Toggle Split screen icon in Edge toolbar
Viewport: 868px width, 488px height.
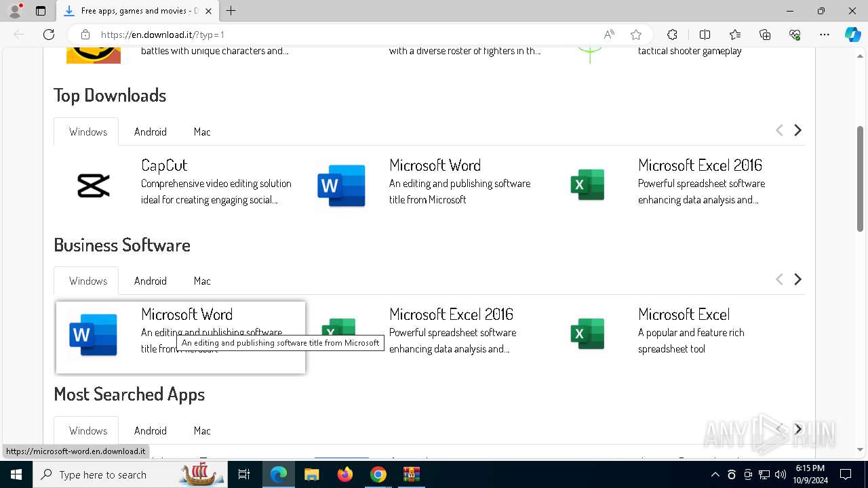pyautogui.click(x=705, y=35)
